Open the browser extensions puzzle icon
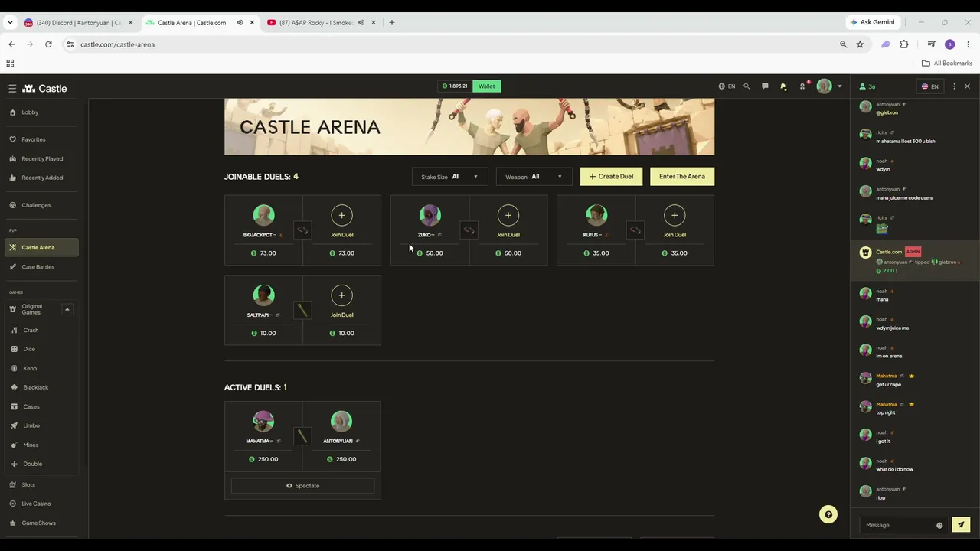Screen dimensions: 980x551 click(904, 44)
